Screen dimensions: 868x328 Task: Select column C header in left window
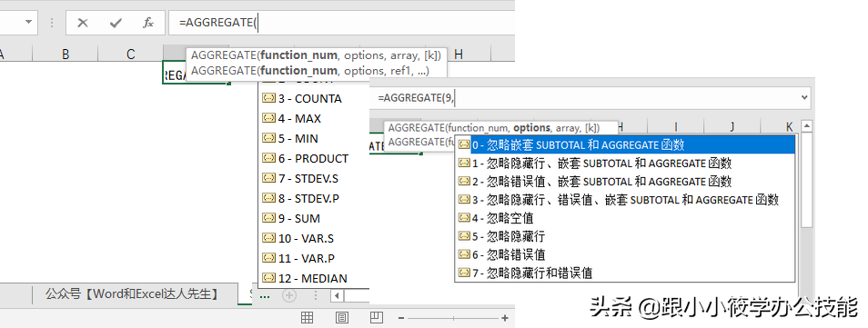[131, 54]
